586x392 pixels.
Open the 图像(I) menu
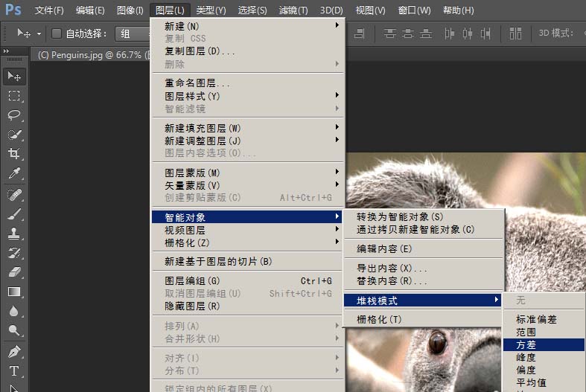point(130,10)
